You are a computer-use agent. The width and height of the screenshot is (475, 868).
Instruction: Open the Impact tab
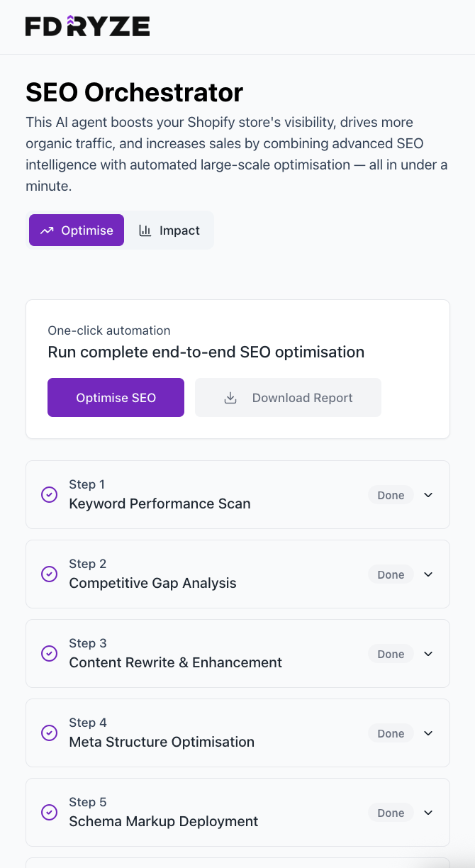[169, 230]
